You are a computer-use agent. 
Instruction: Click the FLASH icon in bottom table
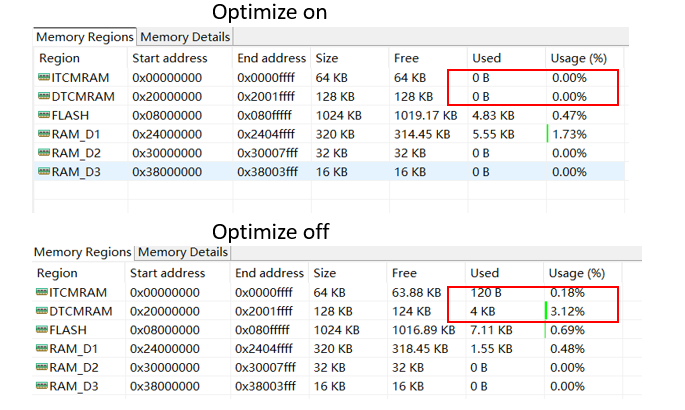pyautogui.click(x=42, y=330)
